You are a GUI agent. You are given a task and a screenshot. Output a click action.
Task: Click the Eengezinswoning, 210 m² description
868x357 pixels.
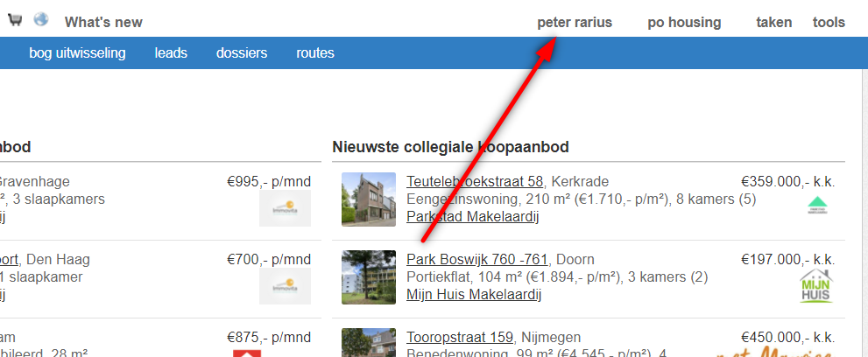tap(582, 199)
